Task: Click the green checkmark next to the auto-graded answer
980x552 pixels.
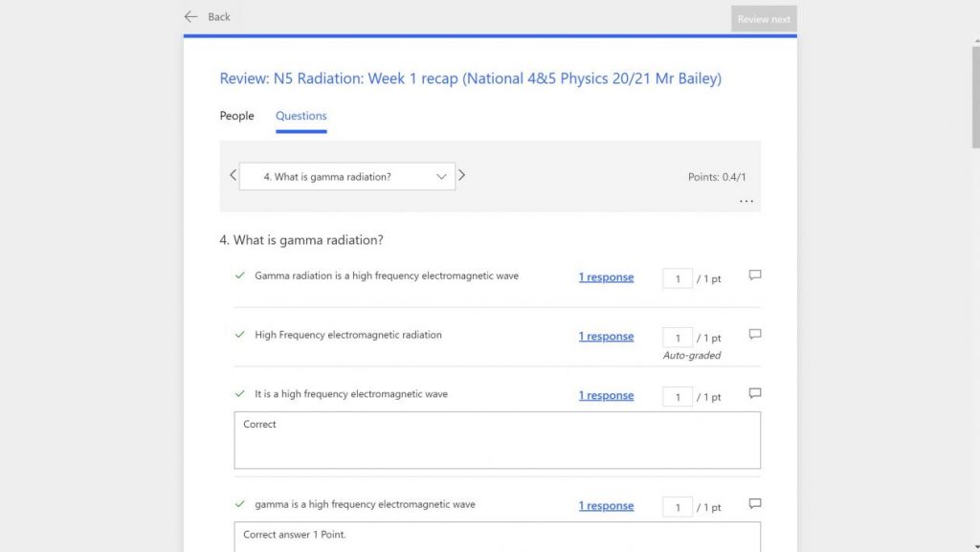Action: pyautogui.click(x=240, y=335)
